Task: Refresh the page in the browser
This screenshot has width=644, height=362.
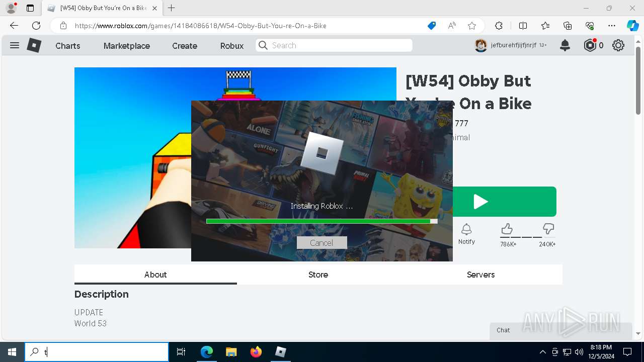Action: click(36, 26)
